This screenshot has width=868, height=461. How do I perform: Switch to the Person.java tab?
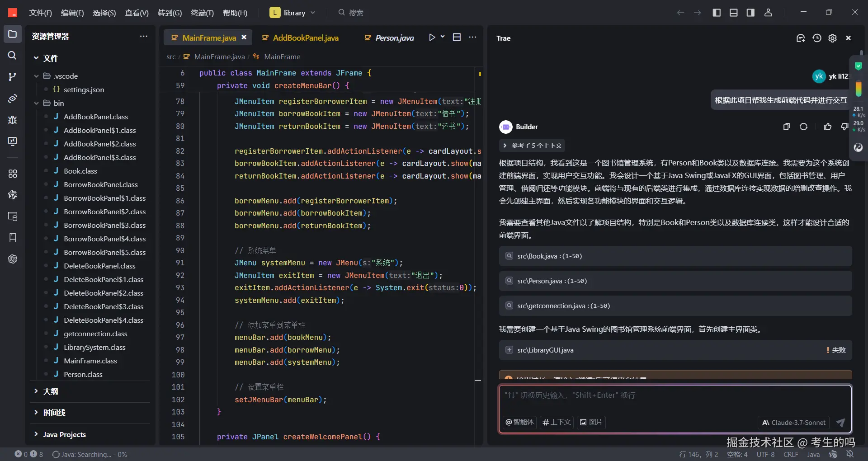point(389,38)
